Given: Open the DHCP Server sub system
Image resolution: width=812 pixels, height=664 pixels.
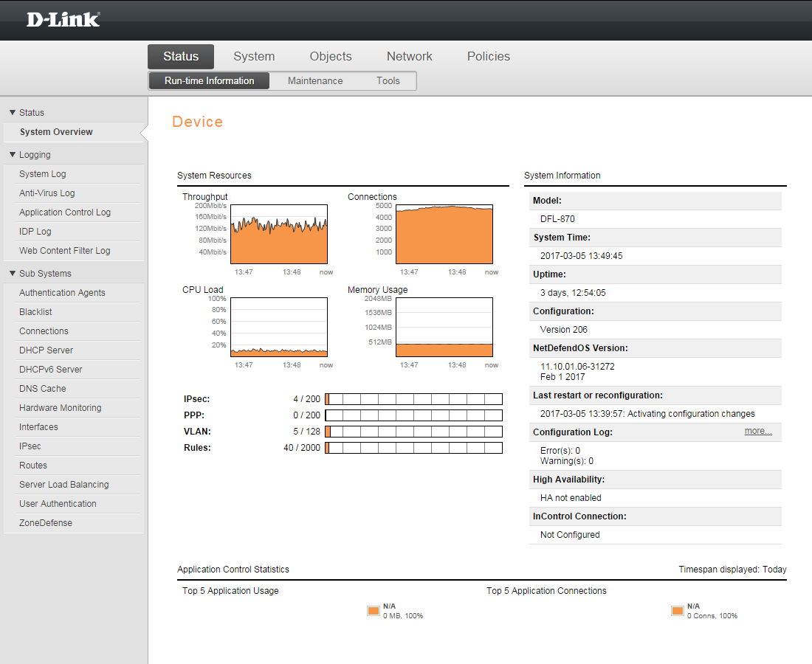Looking at the screenshot, I should 47,350.
